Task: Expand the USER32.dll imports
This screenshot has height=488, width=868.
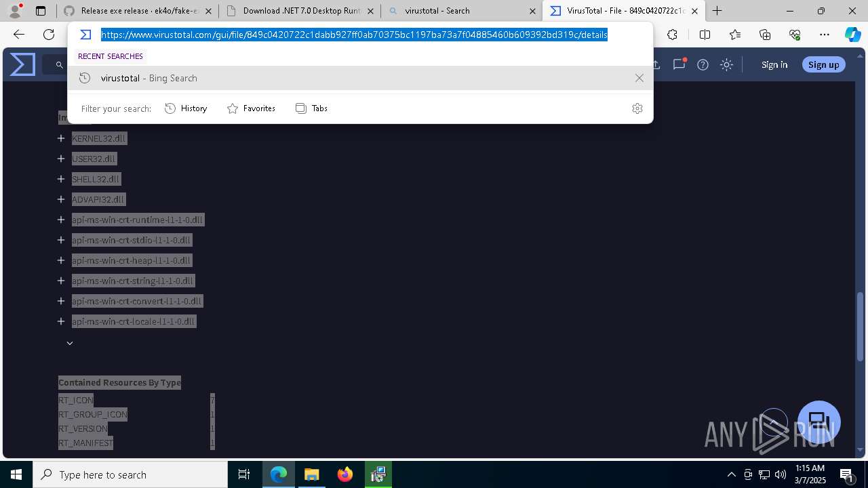Action: (61, 159)
